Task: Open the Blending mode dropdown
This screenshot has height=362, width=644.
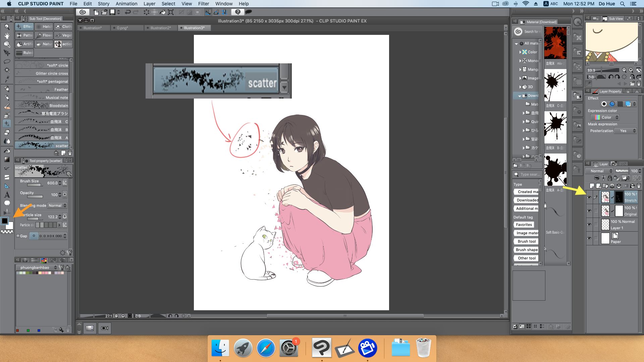Action: (57, 205)
